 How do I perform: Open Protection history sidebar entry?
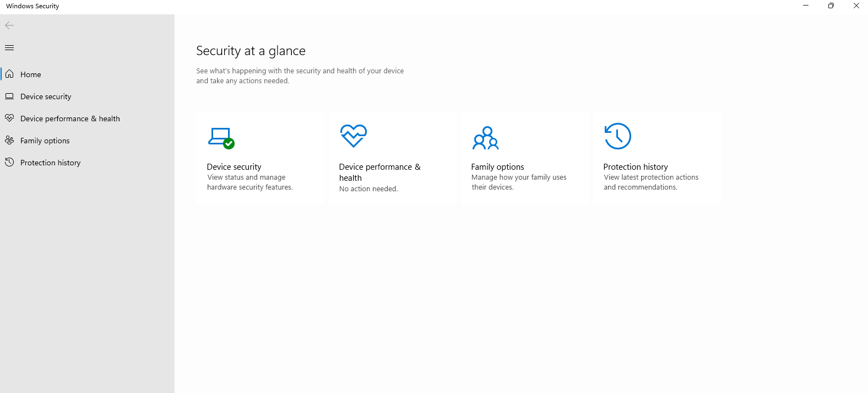51,163
